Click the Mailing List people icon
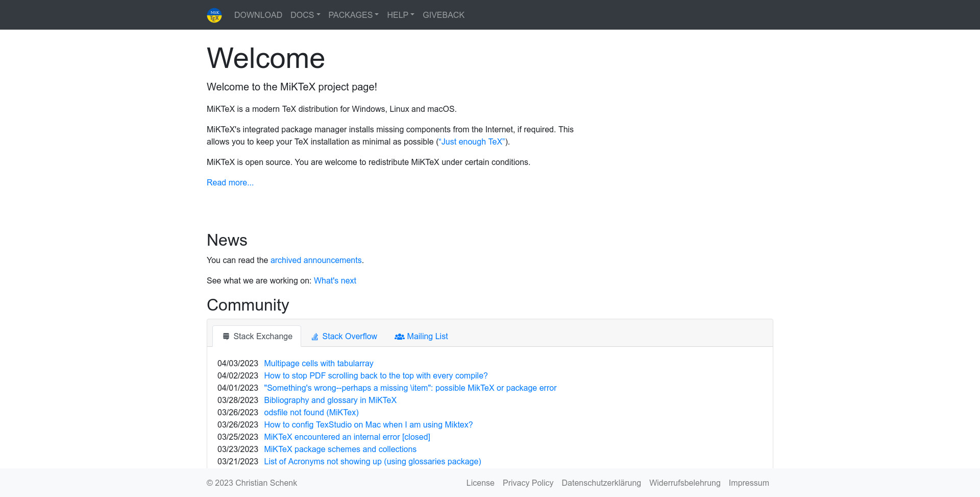Screen dimensions: 980x497 [x=399, y=337]
